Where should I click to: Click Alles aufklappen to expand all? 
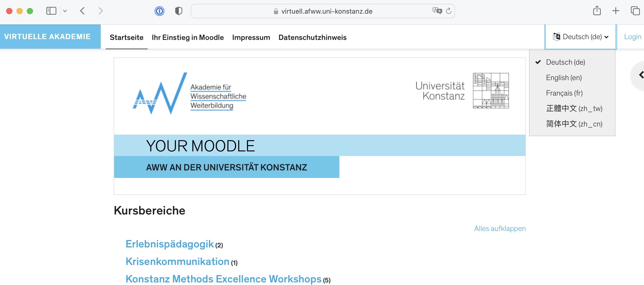500,228
